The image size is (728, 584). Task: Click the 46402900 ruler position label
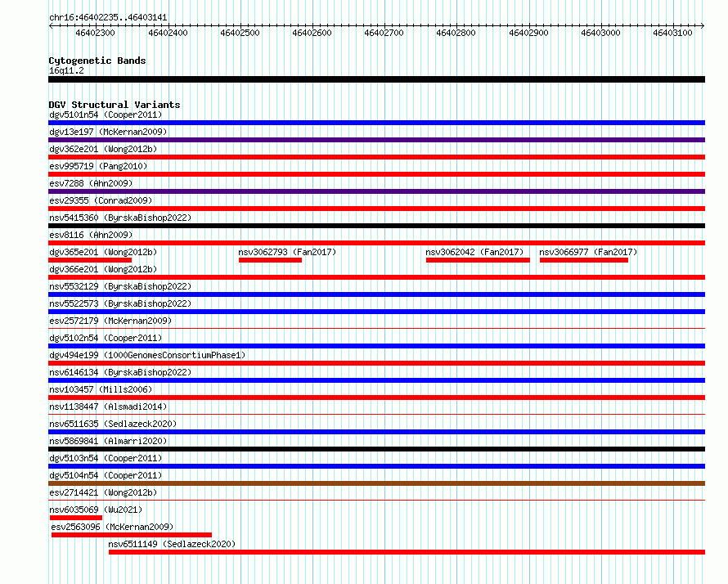[528, 33]
